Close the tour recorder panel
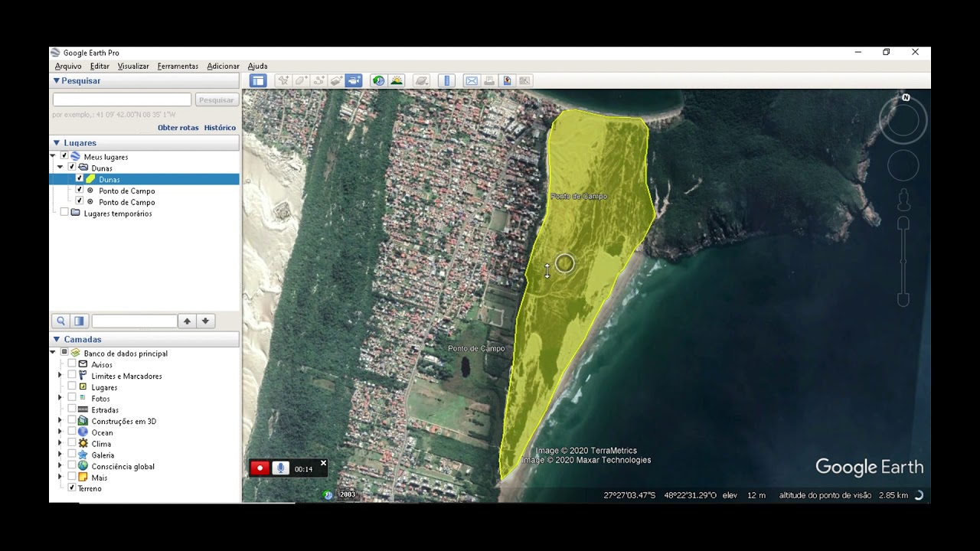The width and height of the screenshot is (980, 551). (x=323, y=463)
